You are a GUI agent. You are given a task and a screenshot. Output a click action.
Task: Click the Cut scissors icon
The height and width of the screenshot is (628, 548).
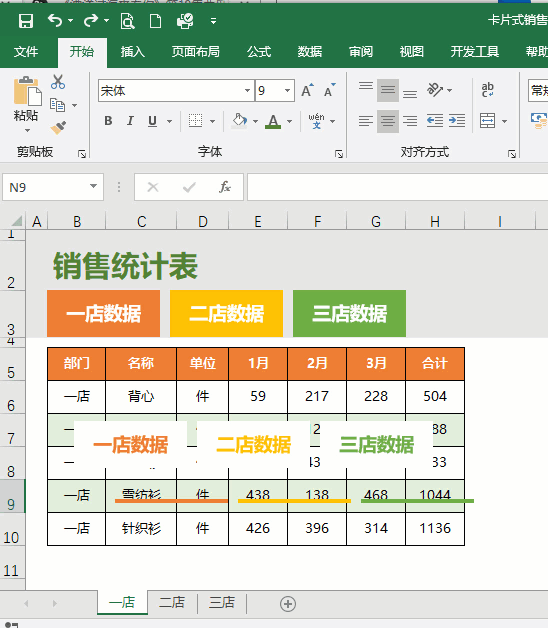pyautogui.click(x=58, y=82)
